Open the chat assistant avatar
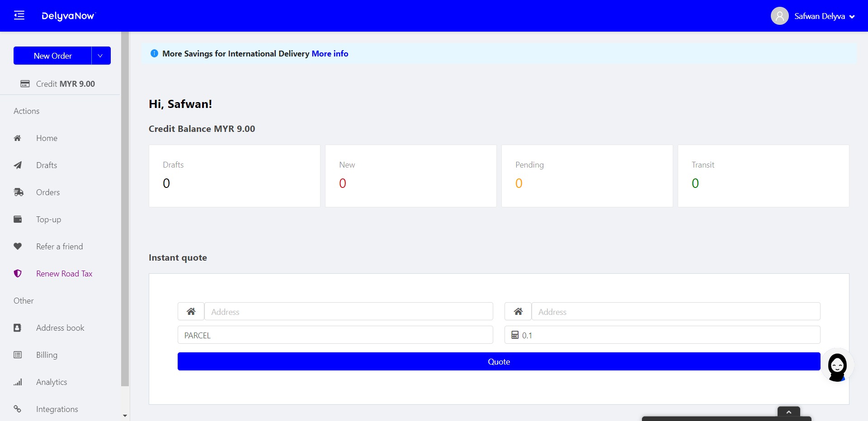 837,365
